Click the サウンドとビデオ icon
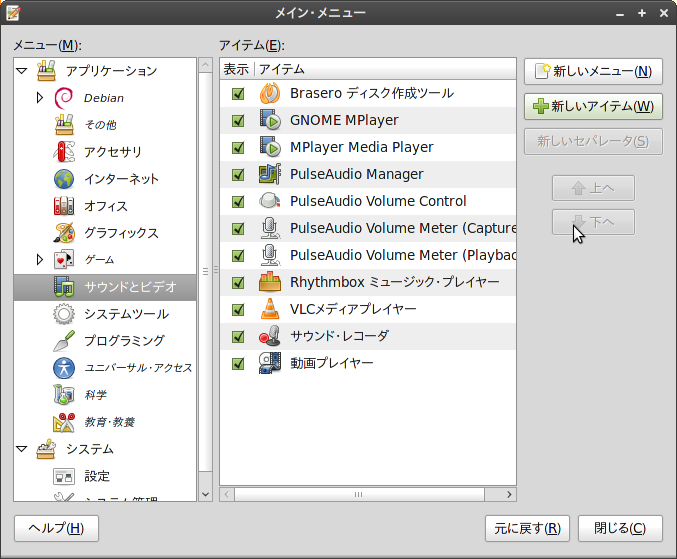Screen dimensions: 677x559 [x=64, y=287]
